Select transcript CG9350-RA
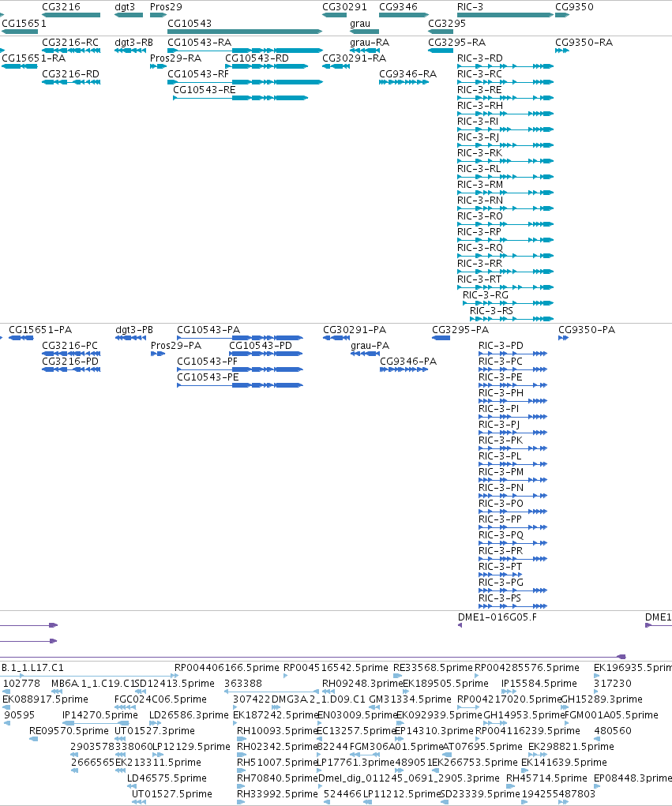This screenshot has width=672, height=806. pyautogui.click(x=584, y=43)
